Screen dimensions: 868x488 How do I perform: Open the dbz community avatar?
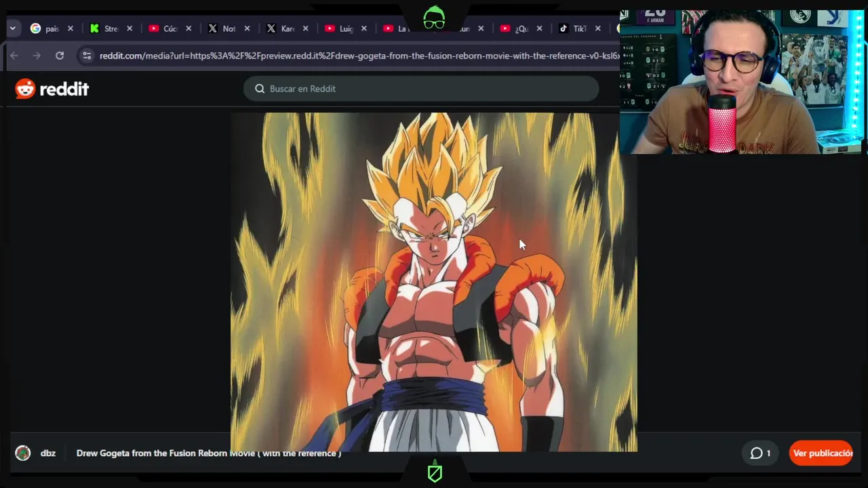pyautogui.click(x=23, y=453)
